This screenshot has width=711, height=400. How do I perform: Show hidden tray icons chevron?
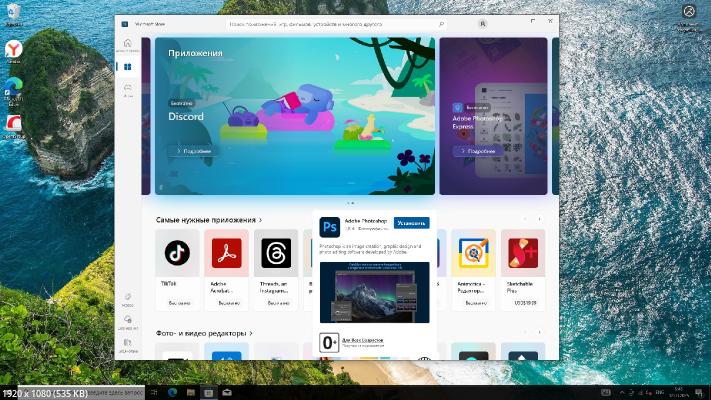[622, 392]
